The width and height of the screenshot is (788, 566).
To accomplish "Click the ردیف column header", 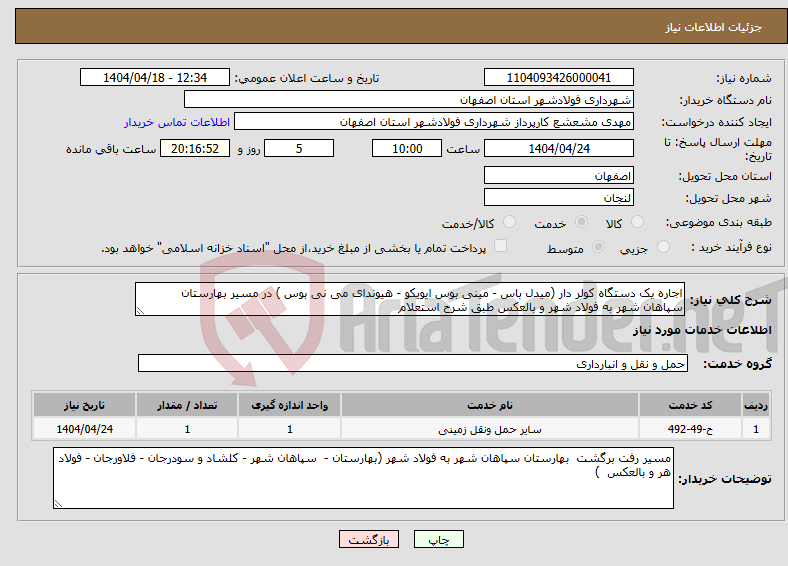I will (x=756, y=405).
